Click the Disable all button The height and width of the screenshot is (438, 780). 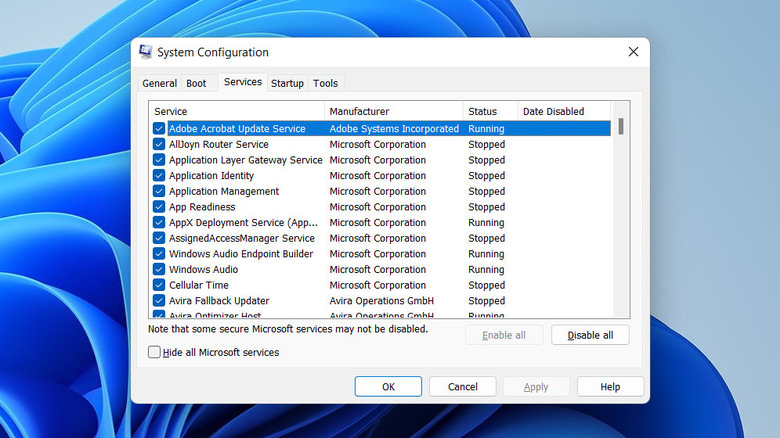590,335
